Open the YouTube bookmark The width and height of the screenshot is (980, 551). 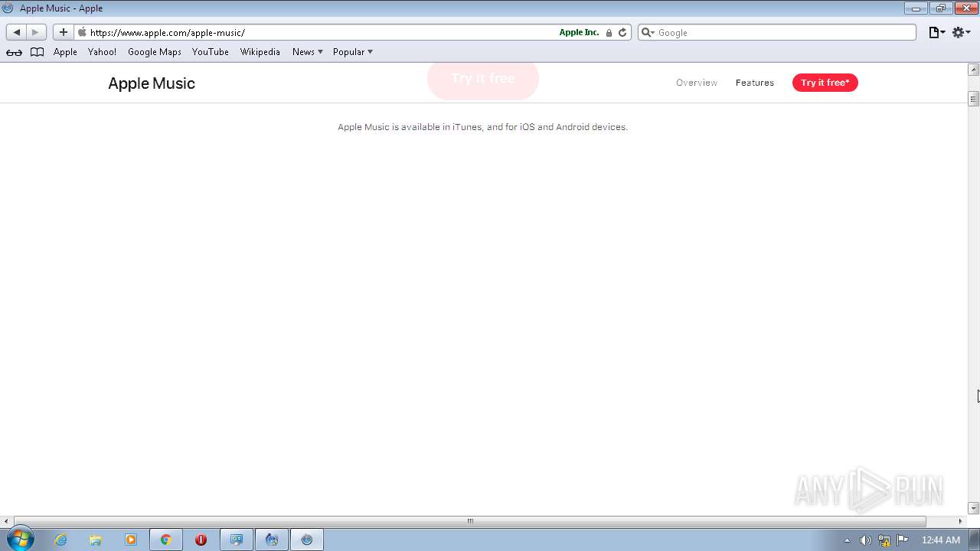211,52
